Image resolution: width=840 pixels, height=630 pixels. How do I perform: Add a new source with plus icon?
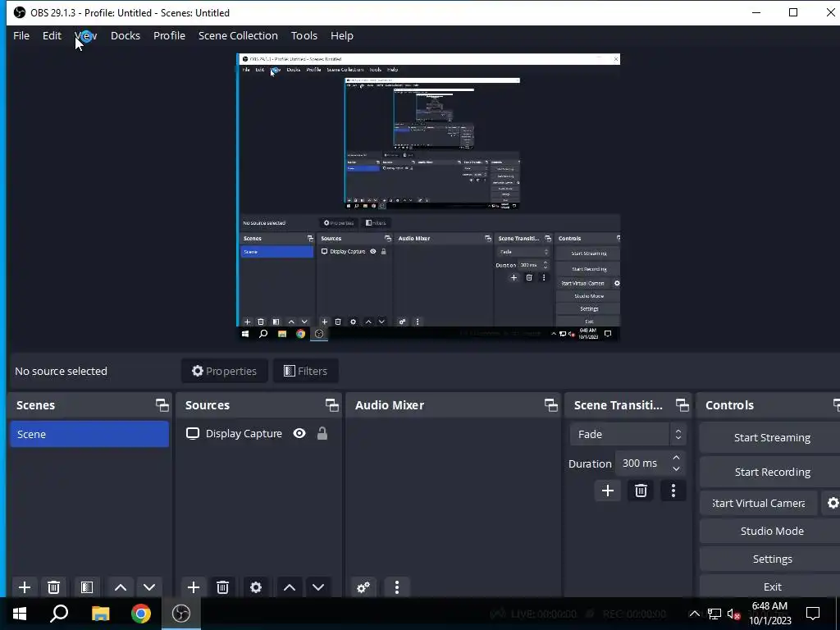pyautogui.click(x=194, y=587)
